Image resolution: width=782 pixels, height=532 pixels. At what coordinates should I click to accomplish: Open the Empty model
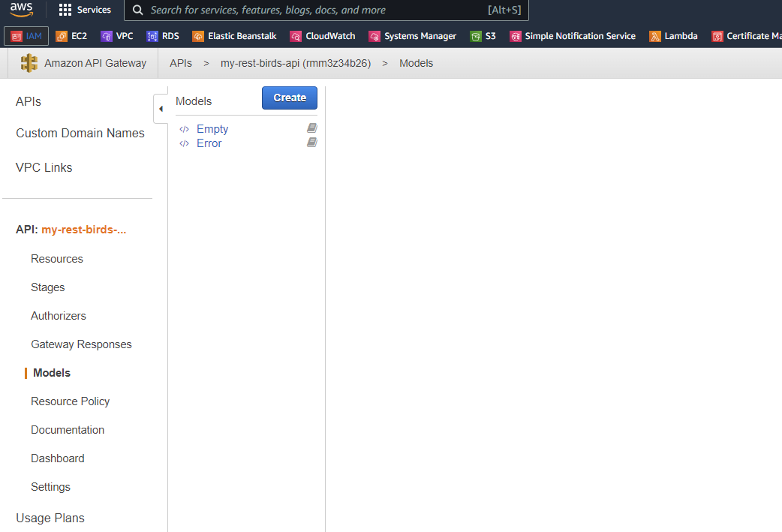212,129
